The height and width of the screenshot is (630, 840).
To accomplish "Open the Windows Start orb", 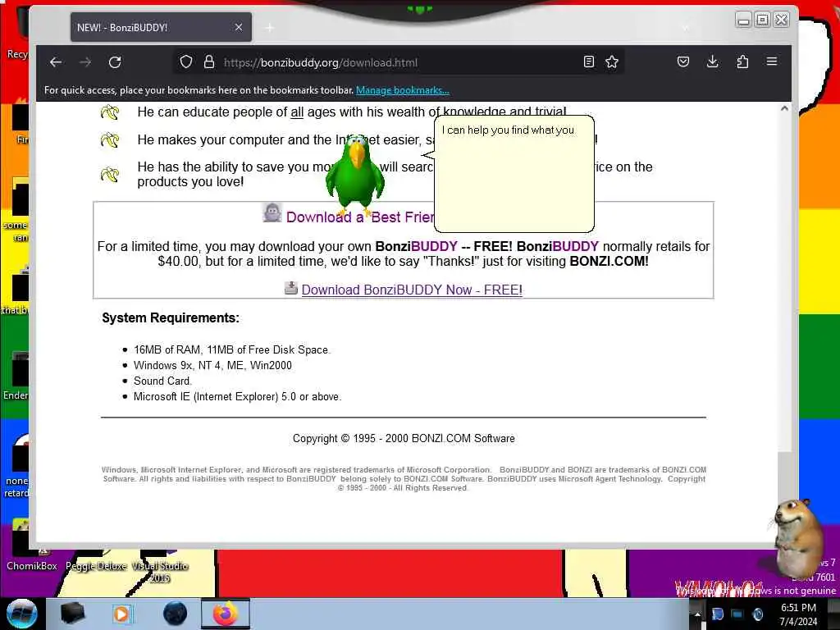I will (21, 614).
